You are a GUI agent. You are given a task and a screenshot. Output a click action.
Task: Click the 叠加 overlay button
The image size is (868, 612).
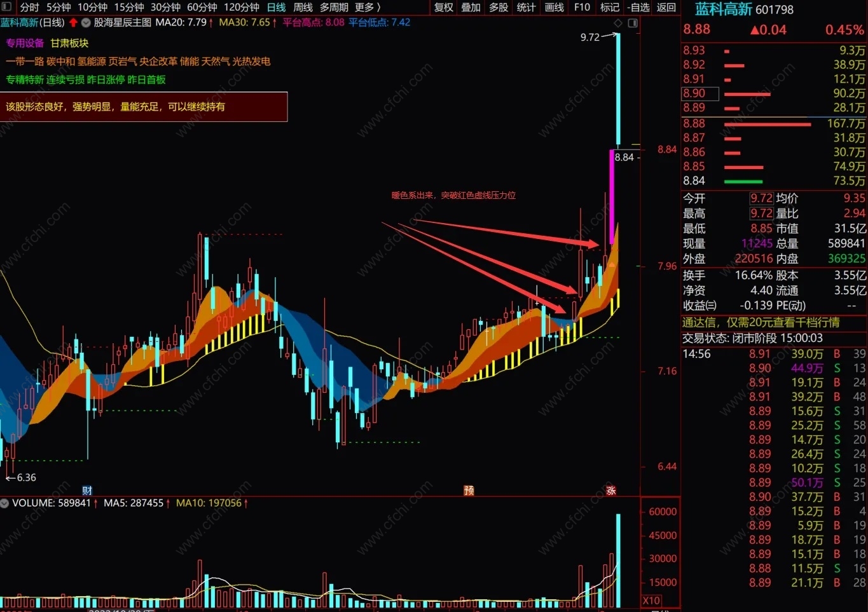pos(471,7)
